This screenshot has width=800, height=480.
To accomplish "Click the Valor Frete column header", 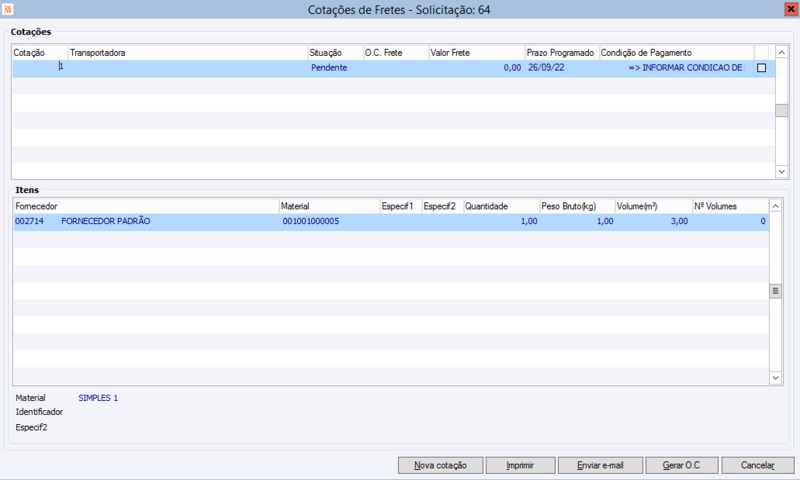I will 477,53.
